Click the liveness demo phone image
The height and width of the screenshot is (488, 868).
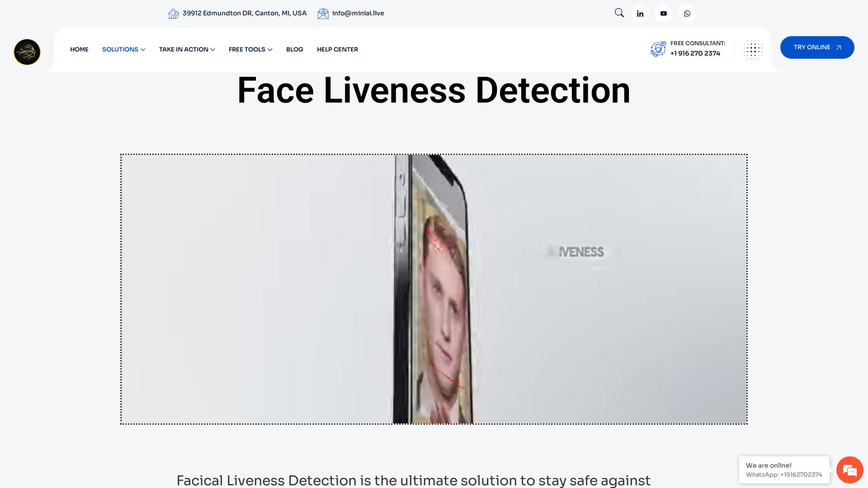(434, 289)
